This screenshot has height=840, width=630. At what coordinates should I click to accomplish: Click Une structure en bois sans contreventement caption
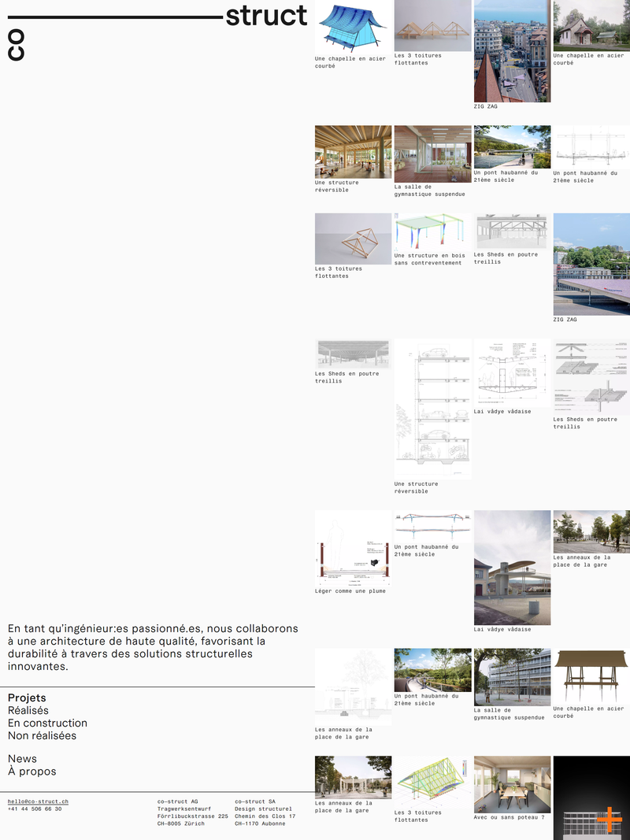pyautogui.click(x=429, y=259)
